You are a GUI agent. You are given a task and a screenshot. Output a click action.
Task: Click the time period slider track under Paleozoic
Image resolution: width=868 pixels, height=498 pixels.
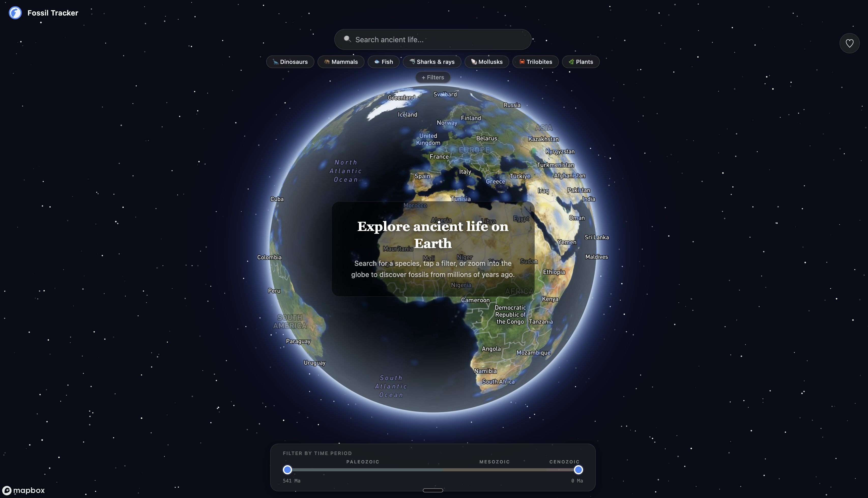click(x=363, y=470)
